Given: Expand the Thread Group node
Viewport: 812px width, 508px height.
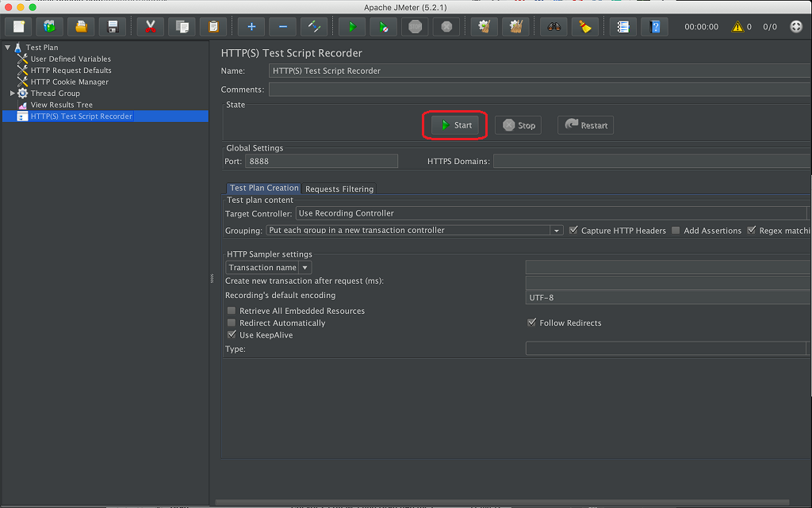Looking at the screenshot, I should pyautogui.click(x=12, y=93).
